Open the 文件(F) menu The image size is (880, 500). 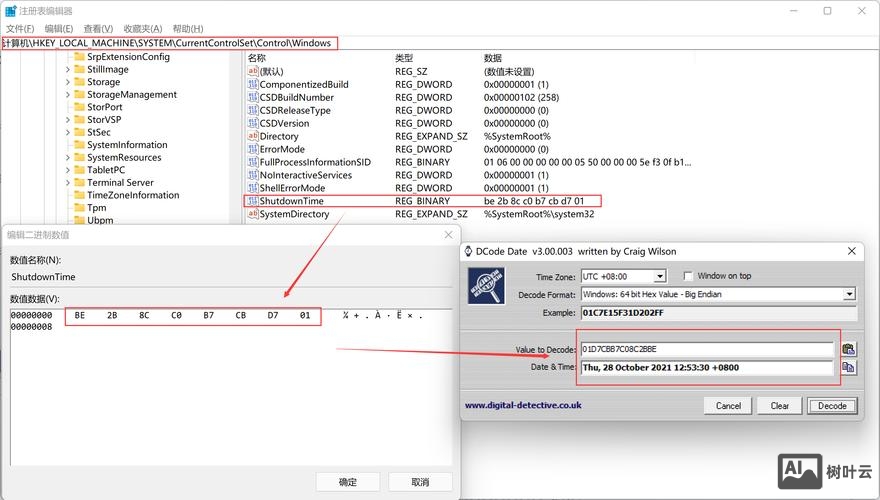click(x=20, y=29)
